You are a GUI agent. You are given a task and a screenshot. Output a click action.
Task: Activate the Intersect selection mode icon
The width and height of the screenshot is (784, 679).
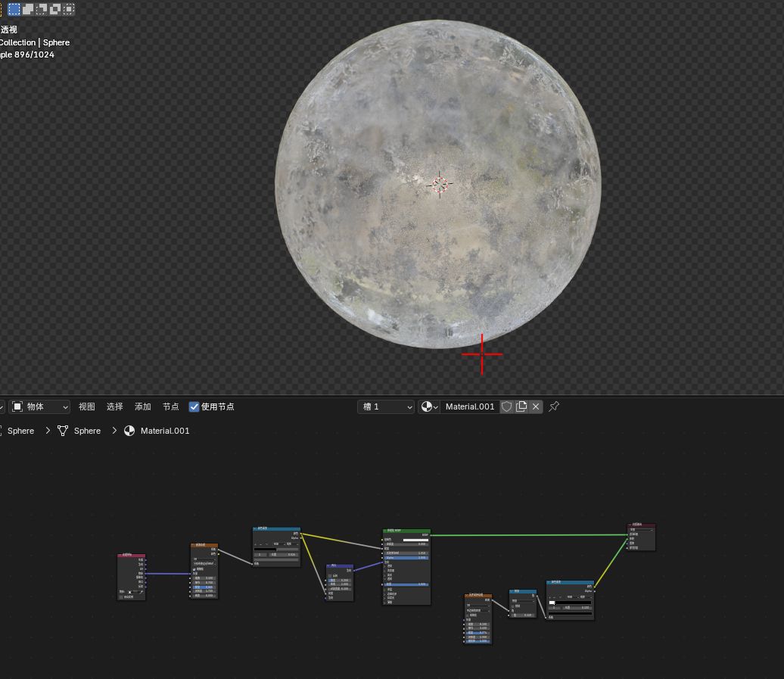pos(69,9)
